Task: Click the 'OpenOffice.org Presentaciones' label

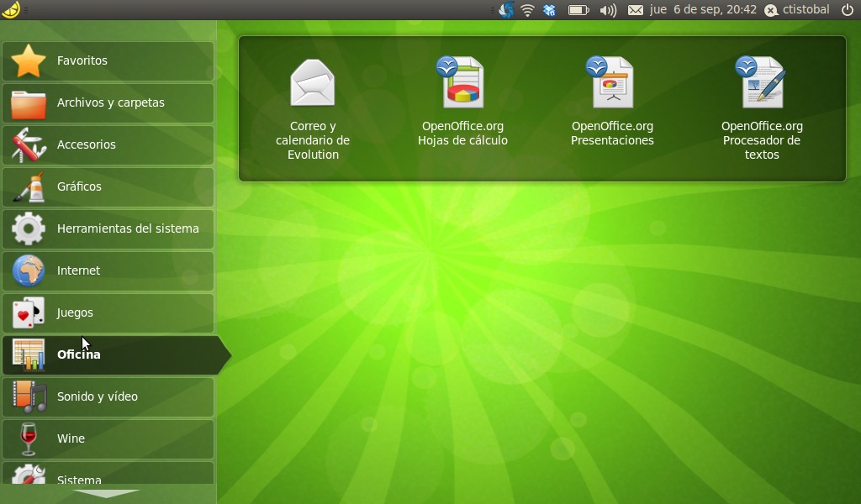Action: [x=612, y=134]
